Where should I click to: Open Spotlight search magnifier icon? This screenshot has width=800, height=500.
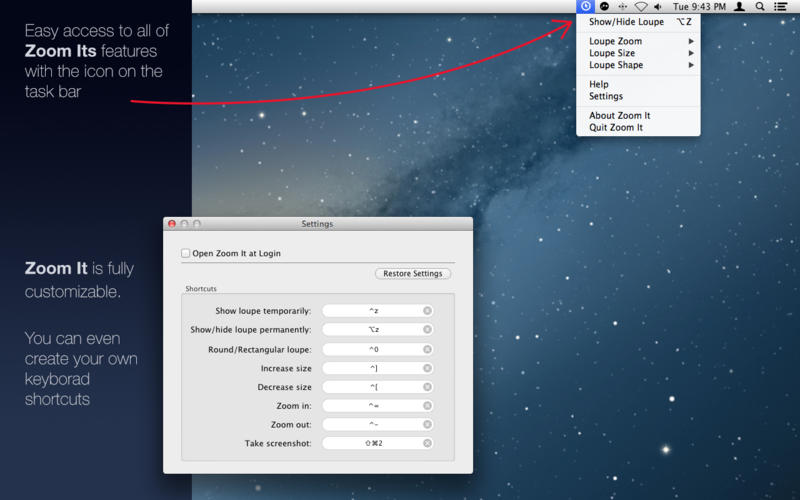(760, 6)
